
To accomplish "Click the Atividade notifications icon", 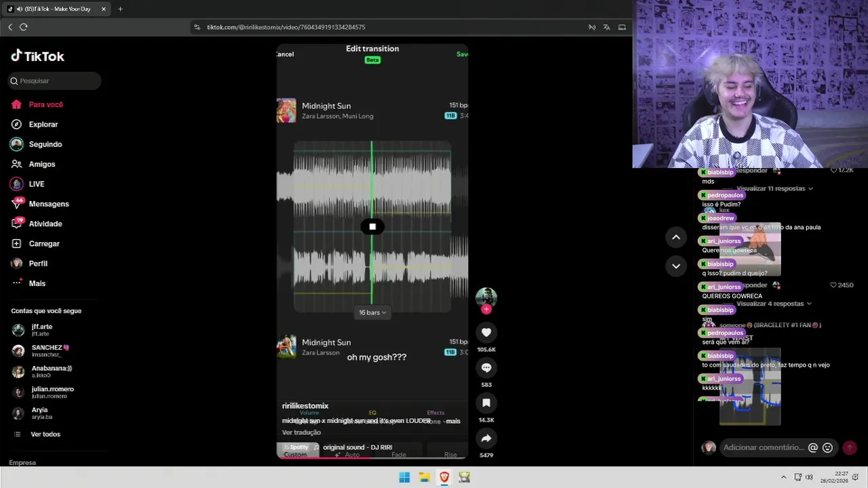I will (17, 223).
